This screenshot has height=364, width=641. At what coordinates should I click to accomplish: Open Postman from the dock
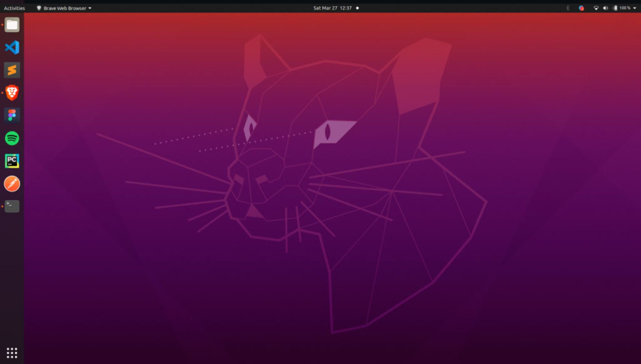click(12, 184)
